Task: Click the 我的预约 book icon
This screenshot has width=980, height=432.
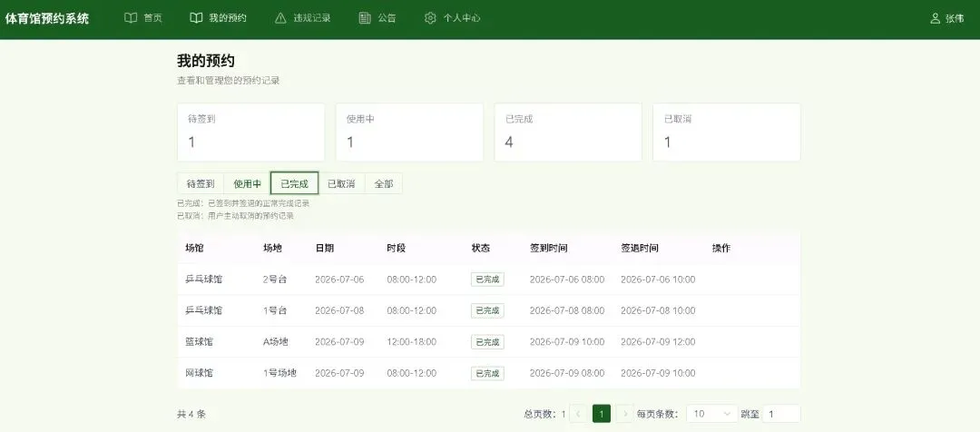Action: click(196, 18)
